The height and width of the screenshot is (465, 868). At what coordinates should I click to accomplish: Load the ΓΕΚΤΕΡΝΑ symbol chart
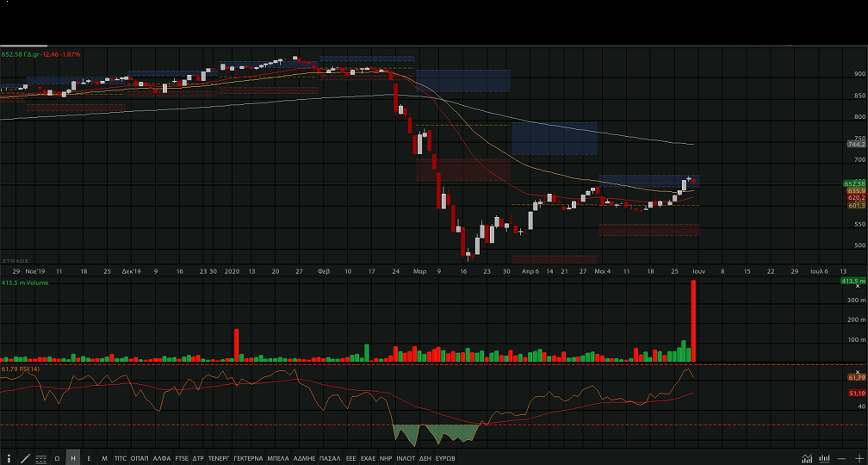point(248,458)
